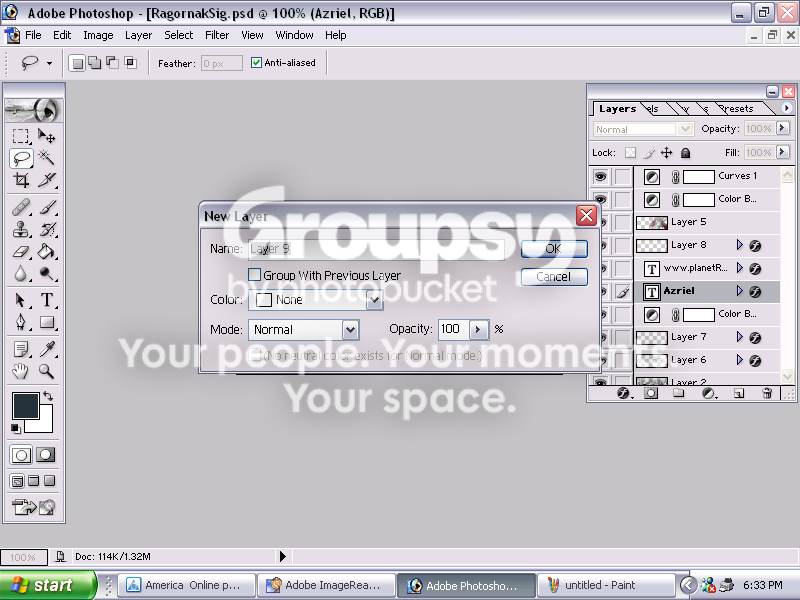
Task: Select the Magic Wand tool
Action: point(47,157)
